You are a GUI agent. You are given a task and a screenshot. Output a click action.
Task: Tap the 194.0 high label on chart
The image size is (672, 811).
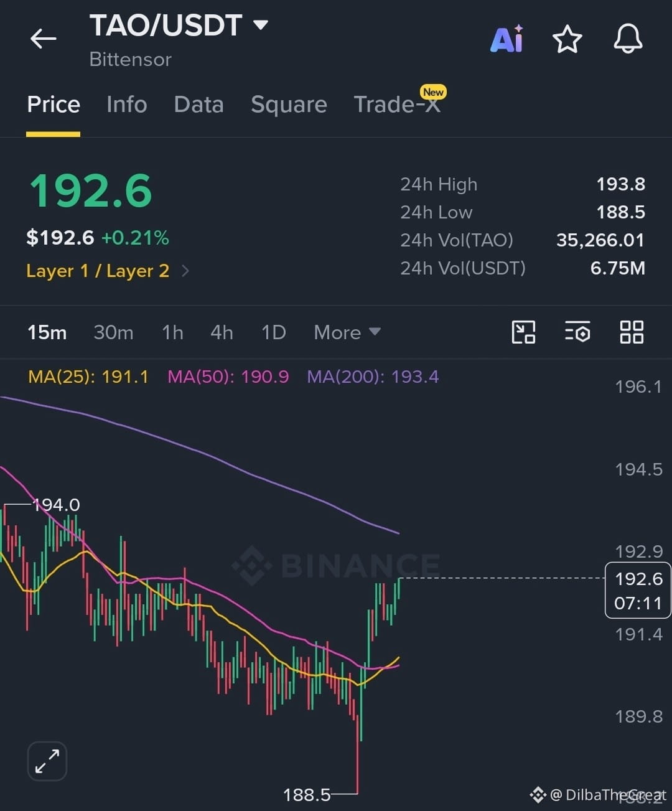[x=56, y=505]
